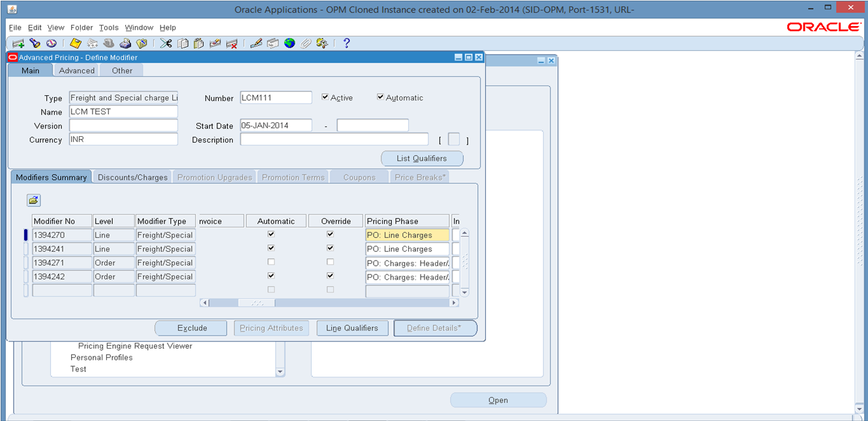Screen dimensions: 868x421
Task: Click the Start Date field 05-JAN-2014
Action: 276,125
